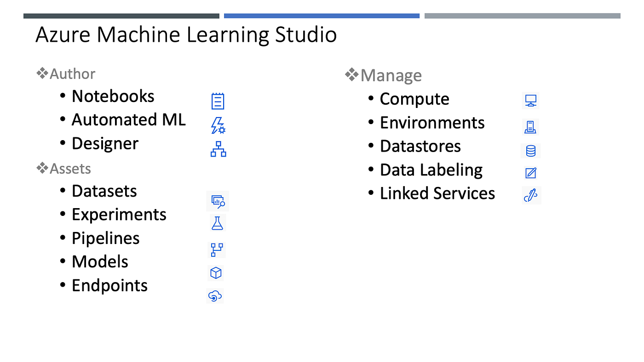The width and height of the screenshot is (644, 362).
Task: Click the Data Labeling pencil-square icon
Action: click(x=531, y=173)
